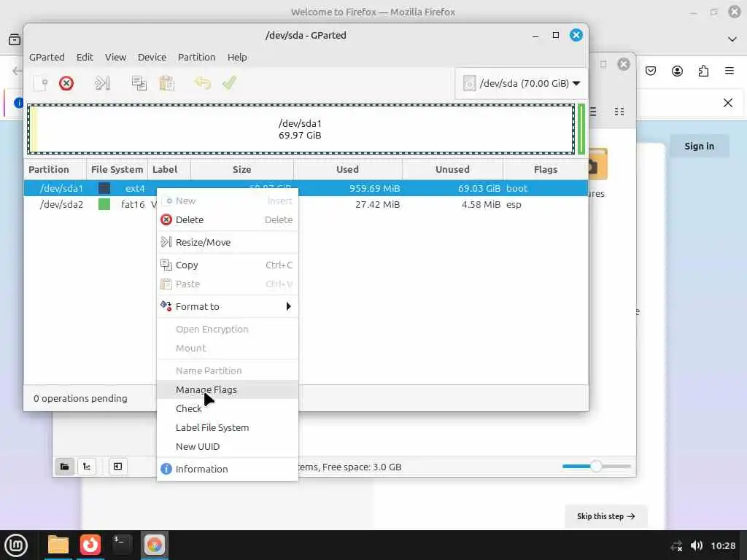The height and width of the screenshot is (560, 747).
Task: Click the boot flag of /dev/sda1
Action: tap(516, 188)
